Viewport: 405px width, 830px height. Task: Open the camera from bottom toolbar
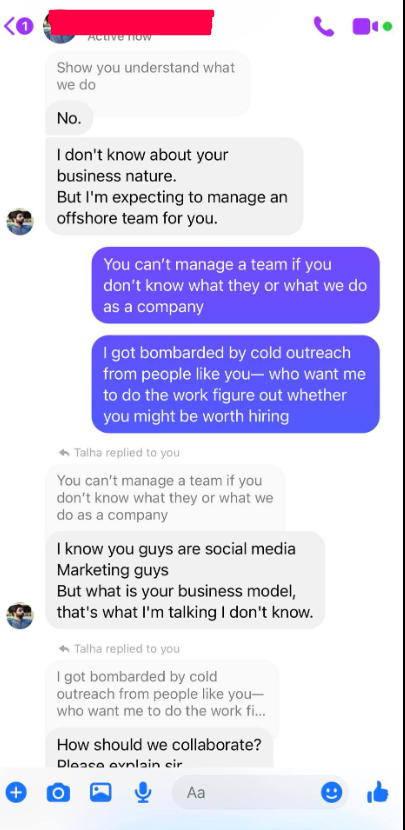58,792
